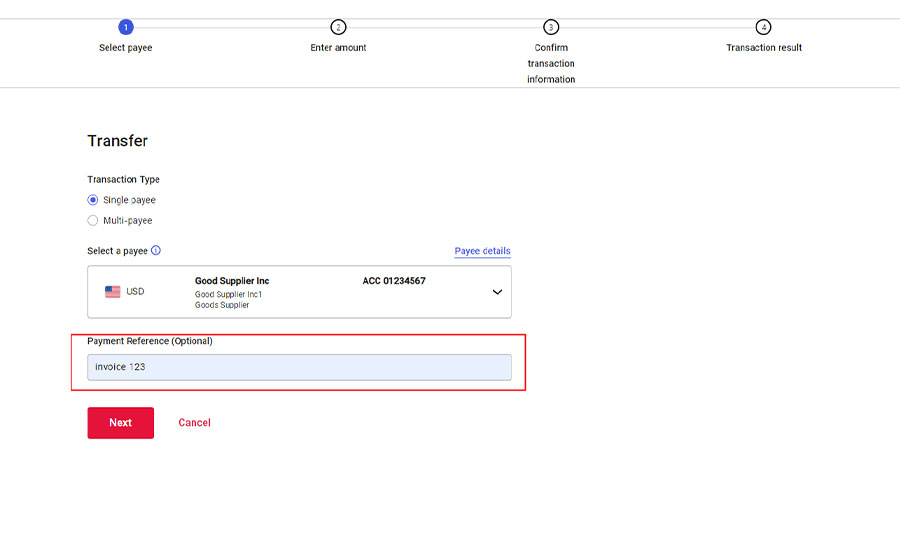
Task: Click the step 3 circle icon
Action: click(551, 27)
